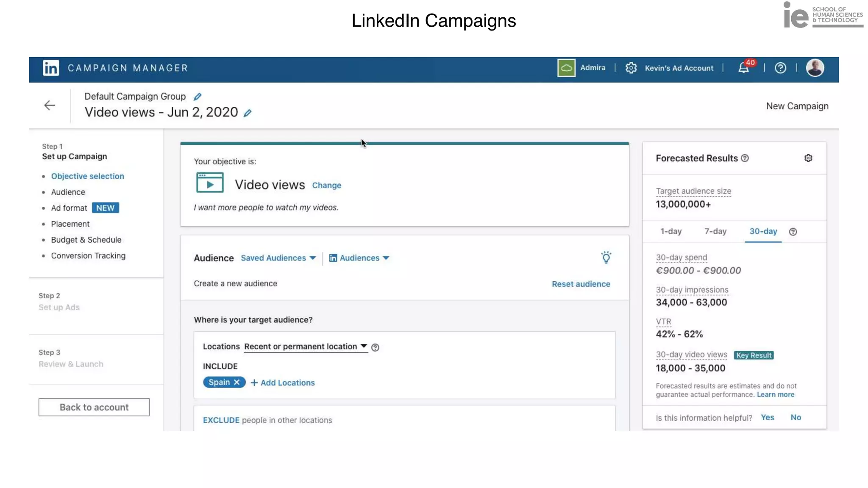Go to Audience step in sidebar

click(68, 192)
